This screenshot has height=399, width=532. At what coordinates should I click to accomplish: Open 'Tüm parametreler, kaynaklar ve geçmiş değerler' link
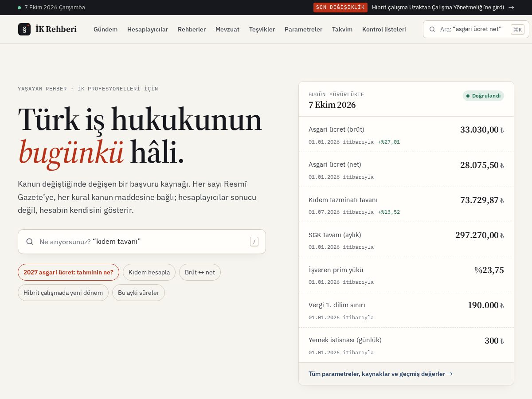[x=380, y=374]
